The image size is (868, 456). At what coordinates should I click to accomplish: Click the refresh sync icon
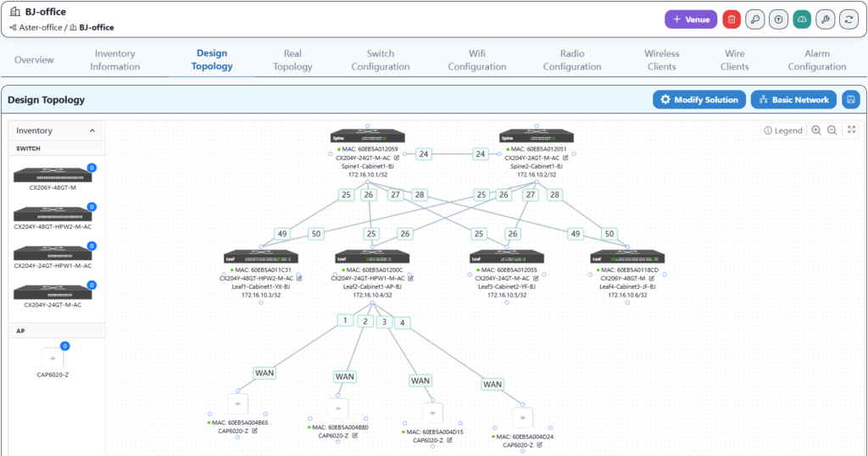click(849, 19)
